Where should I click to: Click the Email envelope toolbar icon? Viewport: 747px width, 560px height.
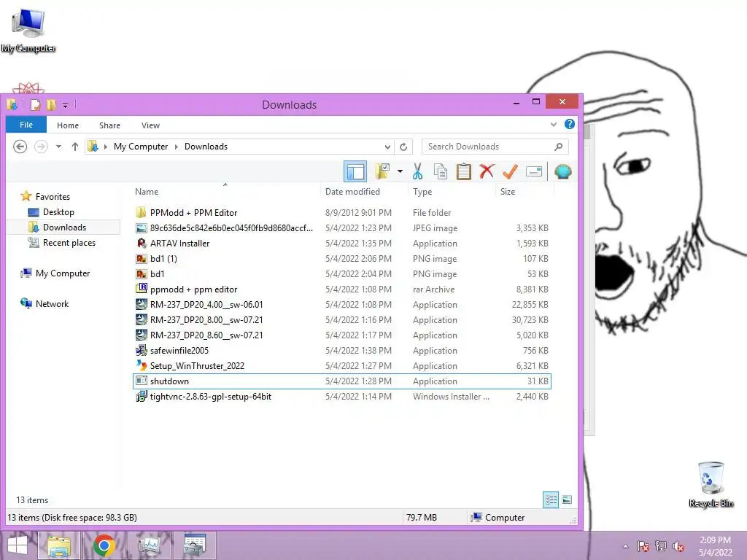534,171
